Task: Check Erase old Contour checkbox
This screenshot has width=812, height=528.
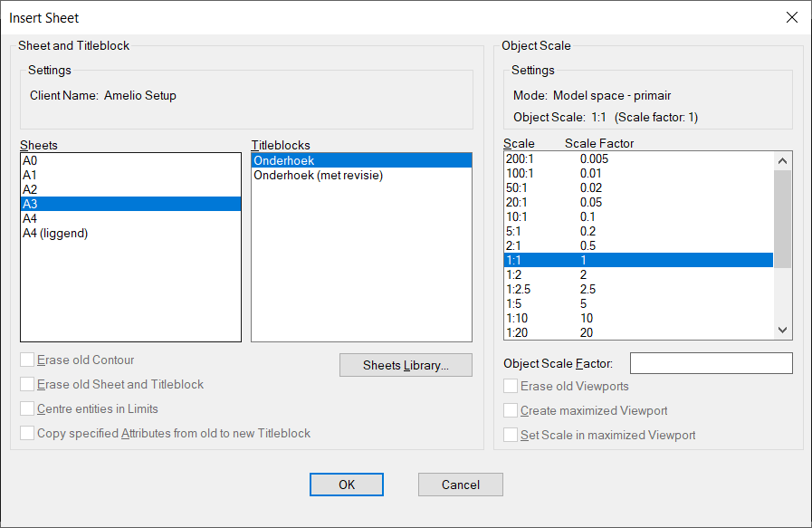Action: (27, 360)
